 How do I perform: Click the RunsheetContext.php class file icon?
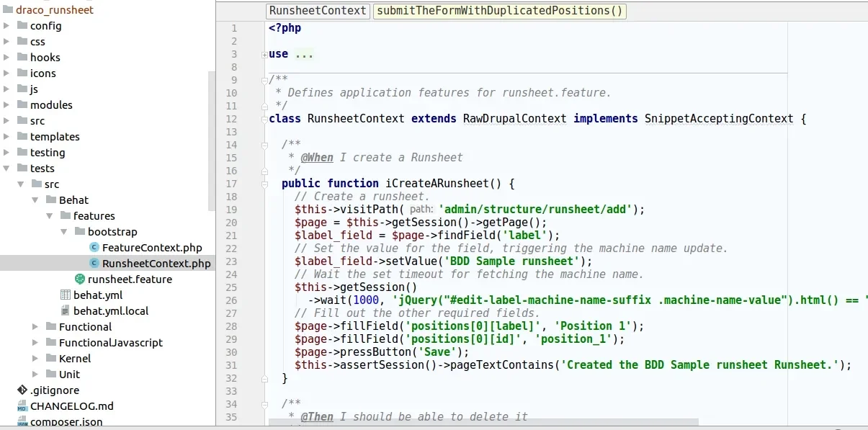(94, 263)
